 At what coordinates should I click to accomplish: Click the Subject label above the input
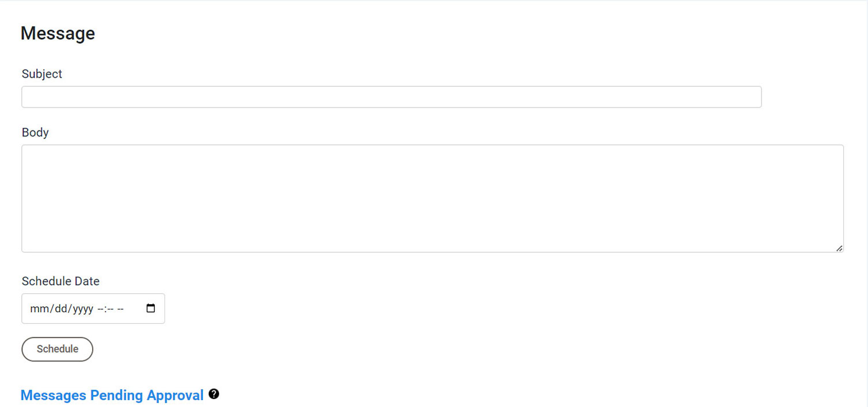pos(41,74)
